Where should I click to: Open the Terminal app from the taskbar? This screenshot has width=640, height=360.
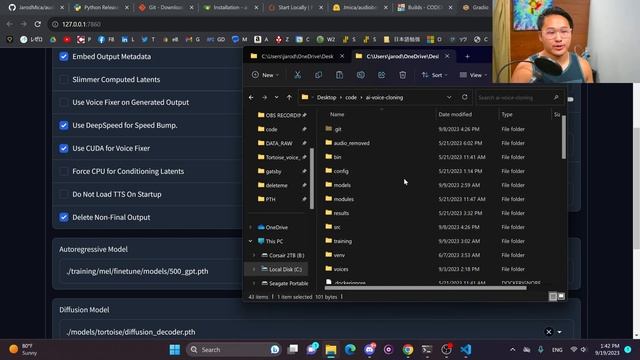(427, 349)
